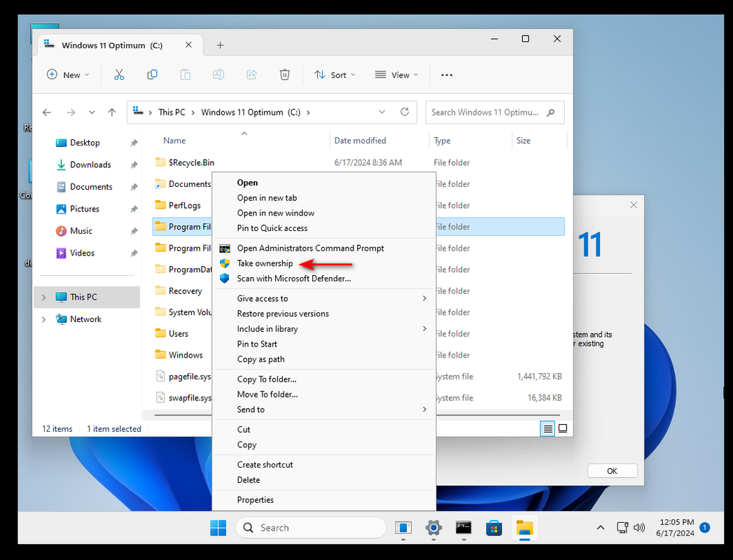Add a new File Explorer tab
The image size is (733, 560).
[x=221, y=45]
